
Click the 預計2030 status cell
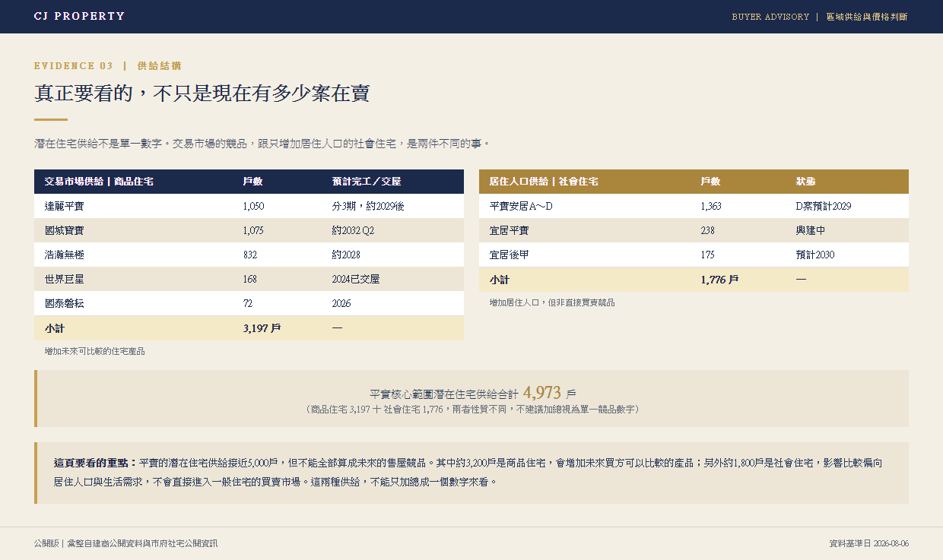point(815,255)
